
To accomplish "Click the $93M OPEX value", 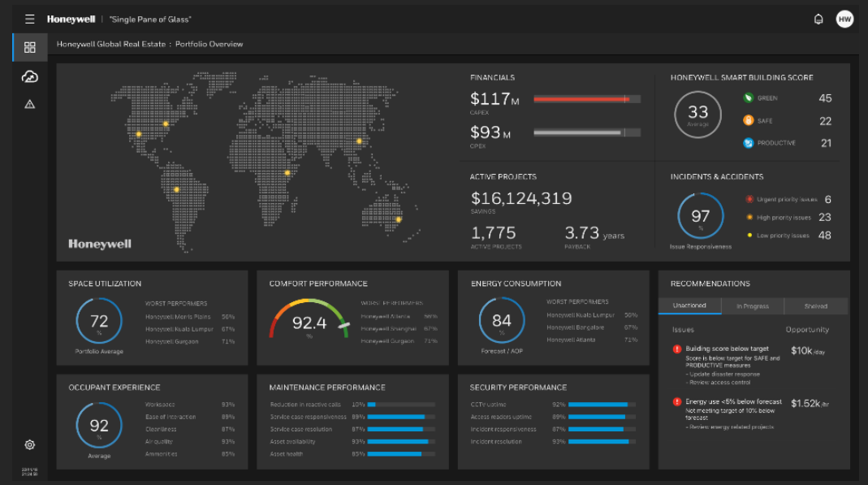I will coord(490,133).
